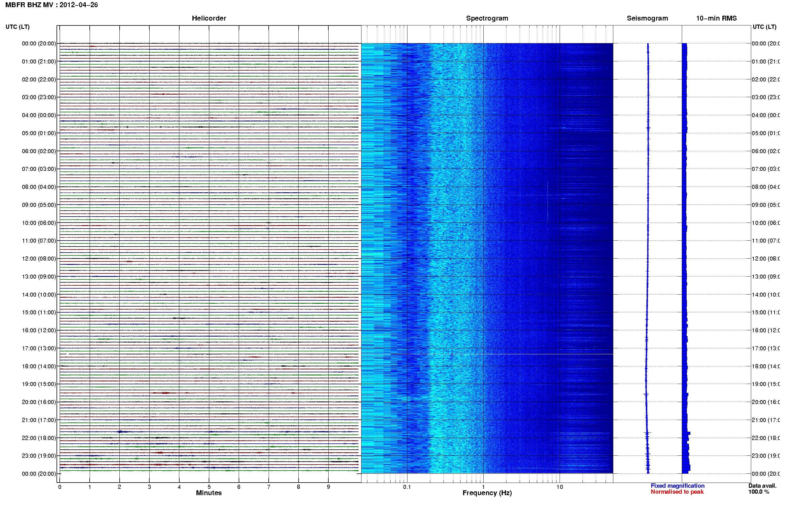Click the '10-min RMS' panel heading
Image resolution: width=812 pixels, height=508 pixels.
coord(716,19)
